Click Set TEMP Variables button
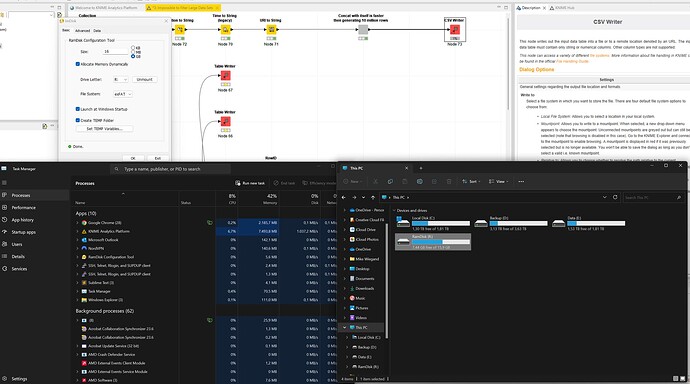Image resolution: width=690 pixels, height=384 pixels. (x=104, y=129)
